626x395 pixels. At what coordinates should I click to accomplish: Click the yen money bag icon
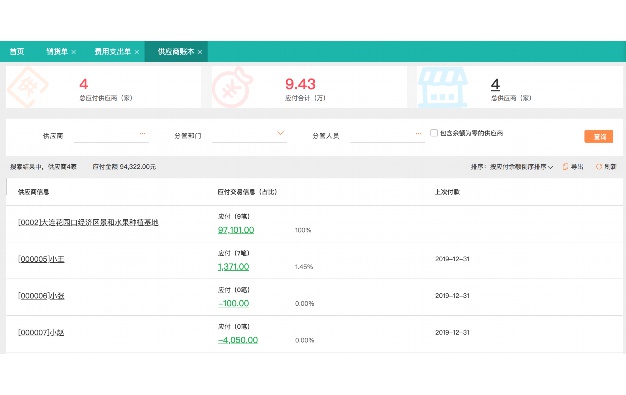232,87
